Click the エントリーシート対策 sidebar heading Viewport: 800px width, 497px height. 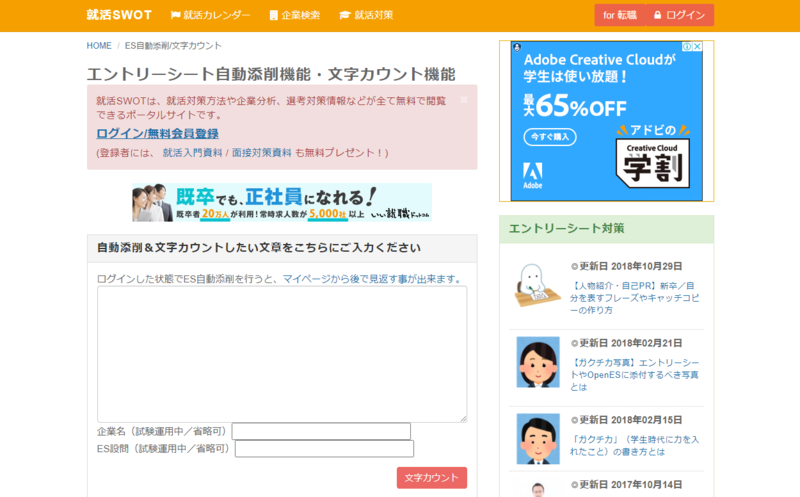tap(566, 229)
